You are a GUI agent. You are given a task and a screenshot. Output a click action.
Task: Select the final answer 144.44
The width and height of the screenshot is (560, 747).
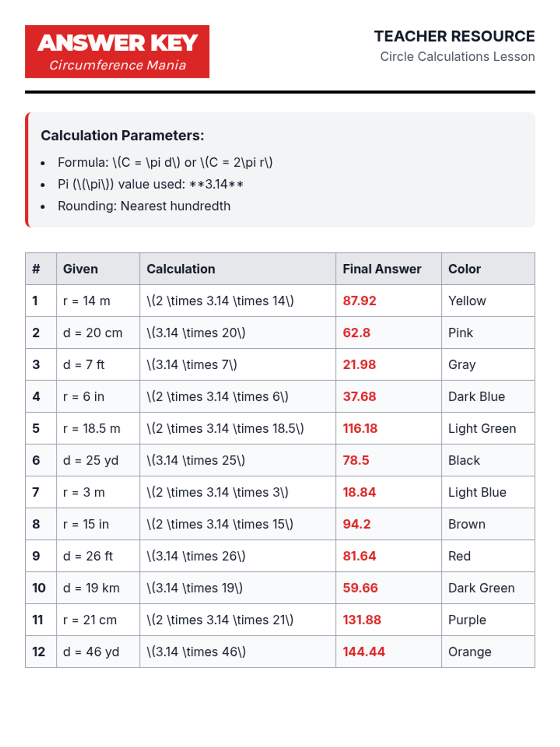coord(364,652)
